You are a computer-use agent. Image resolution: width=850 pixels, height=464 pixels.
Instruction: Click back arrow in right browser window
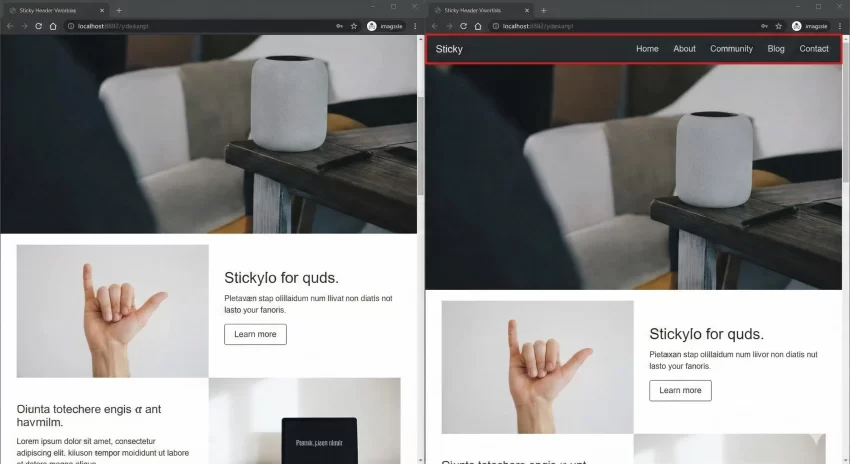[435, 26]
